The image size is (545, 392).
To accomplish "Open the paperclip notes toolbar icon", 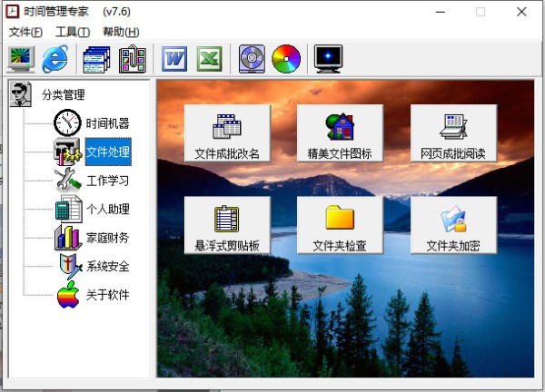I will click(133, 59).
